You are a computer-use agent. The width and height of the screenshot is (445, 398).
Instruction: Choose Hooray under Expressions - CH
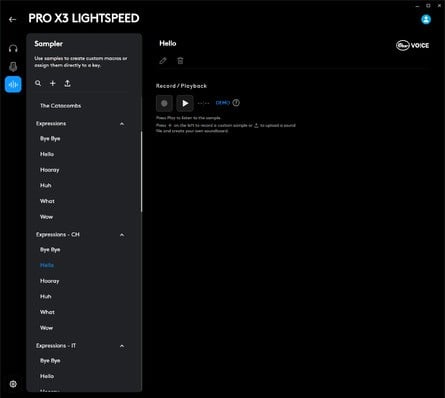pyautogui.click(x=50, y=281)
